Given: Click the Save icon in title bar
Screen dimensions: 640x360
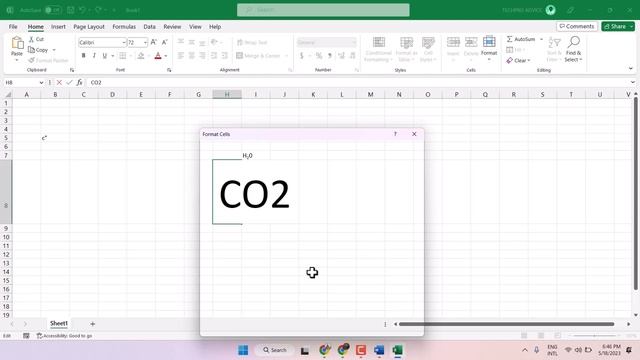Looking at the screenshot, I should pyautogui.click(x=70, y=10).
